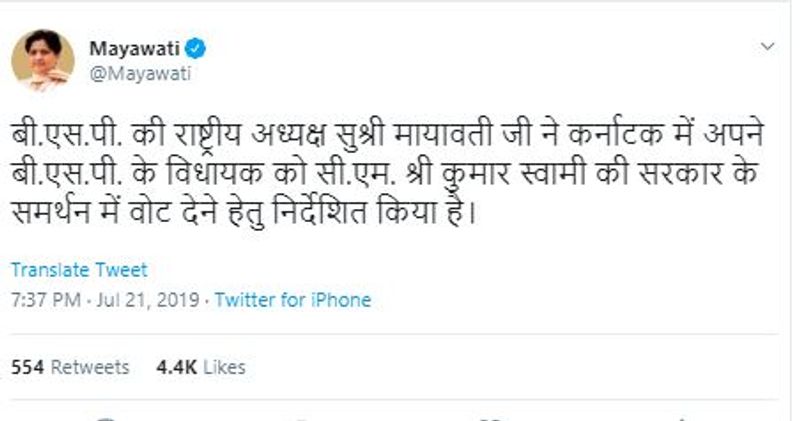View the 4.4K Likes list
The image size is (800, 421).
200,367
